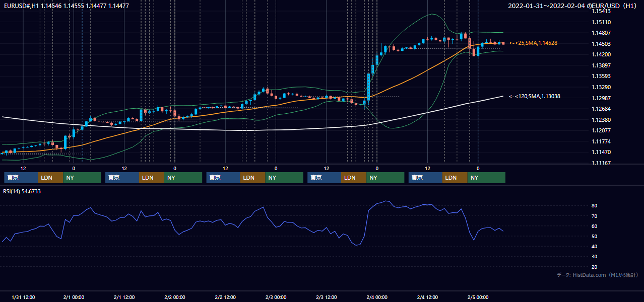The height and width of the screenshot is (302, 644).
Task: Click the 1.13593 price axis label
Action: (x=601, y=76)
